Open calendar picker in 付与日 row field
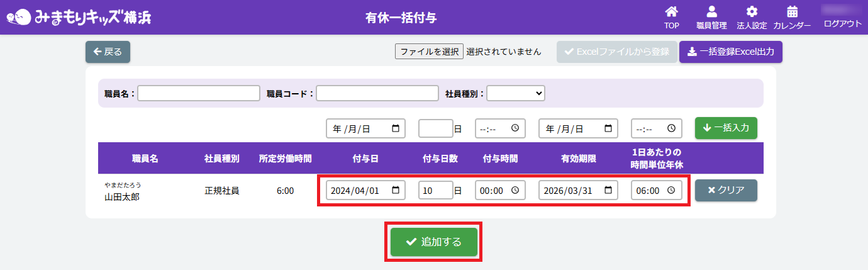The height and width of the screenshot is (270, 868). coord(395,190)
